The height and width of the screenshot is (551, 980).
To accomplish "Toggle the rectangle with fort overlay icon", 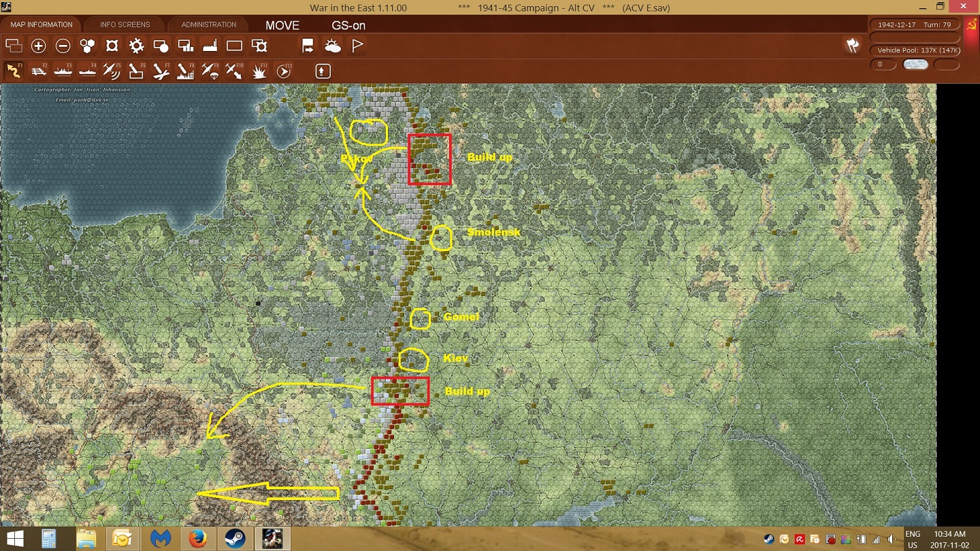I will 259,46.
